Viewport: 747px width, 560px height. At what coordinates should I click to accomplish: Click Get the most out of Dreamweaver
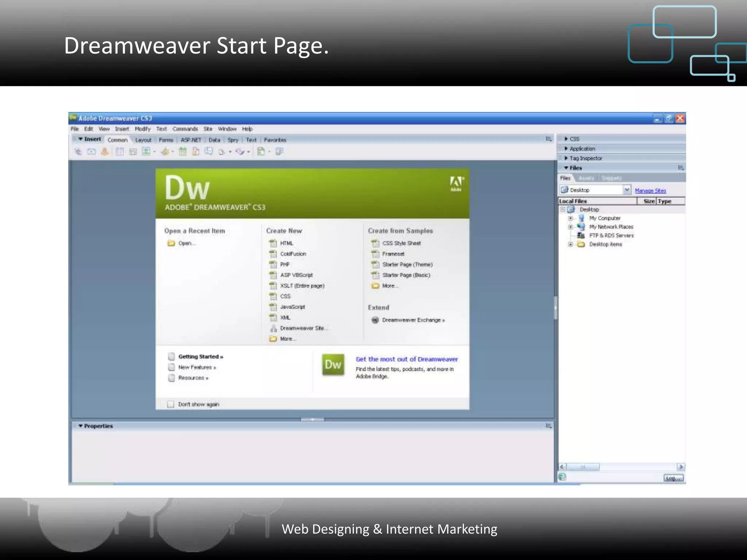point(407,359)
